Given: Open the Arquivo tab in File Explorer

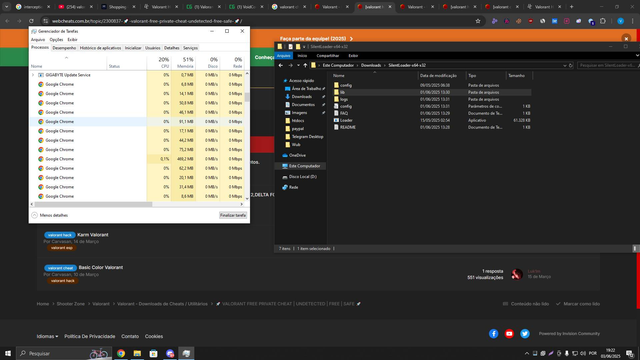Looking at the screenshot, I should (x=283, y=56).
